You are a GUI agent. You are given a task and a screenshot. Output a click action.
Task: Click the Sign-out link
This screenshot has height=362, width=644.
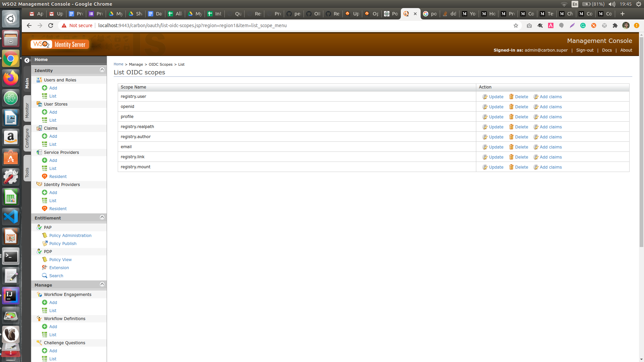(585, 50)
